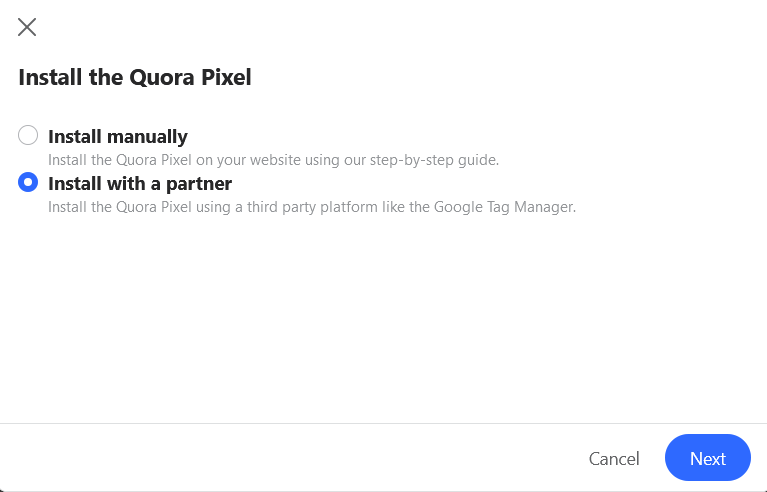Screen dimensions: 767x492
Task: Click the 'Install manually' label text
Action: (118, 136)
